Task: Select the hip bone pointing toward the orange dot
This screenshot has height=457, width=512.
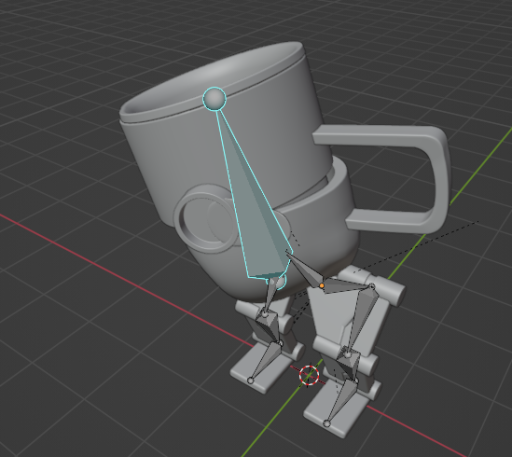Action: coord(305,269)
